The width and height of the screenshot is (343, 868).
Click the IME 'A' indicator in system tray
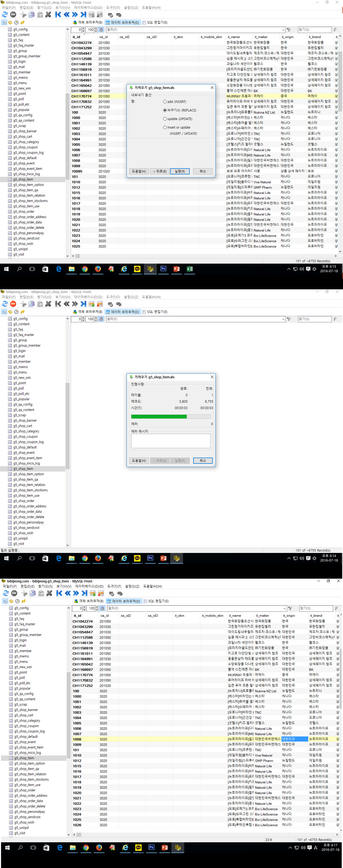tap(316, 848)
